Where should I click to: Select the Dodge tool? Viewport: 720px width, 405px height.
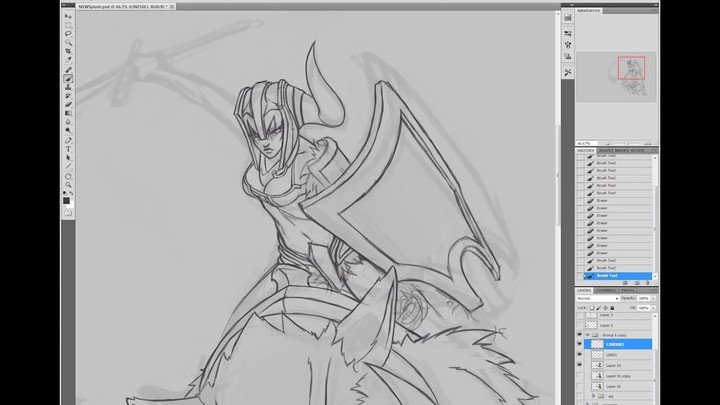click(68, 131)
